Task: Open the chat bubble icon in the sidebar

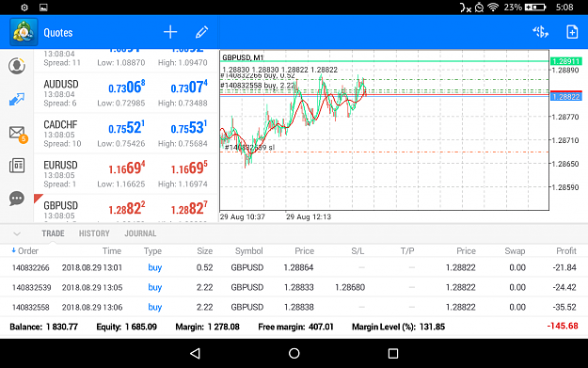Action: pyautogui.click(x=17, y=199)
